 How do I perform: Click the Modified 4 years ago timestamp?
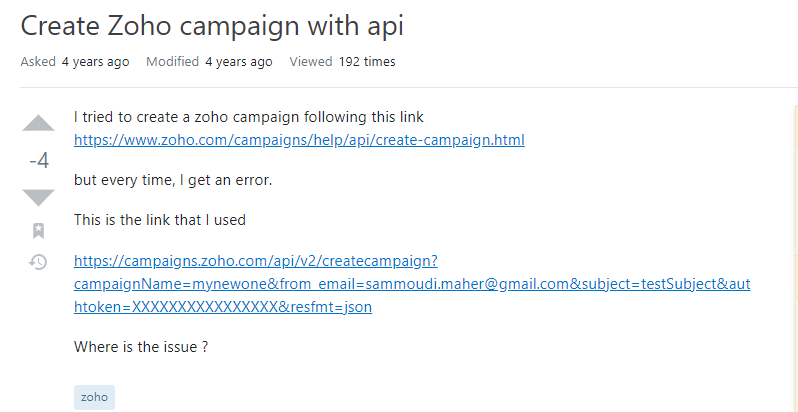[209, 62]
